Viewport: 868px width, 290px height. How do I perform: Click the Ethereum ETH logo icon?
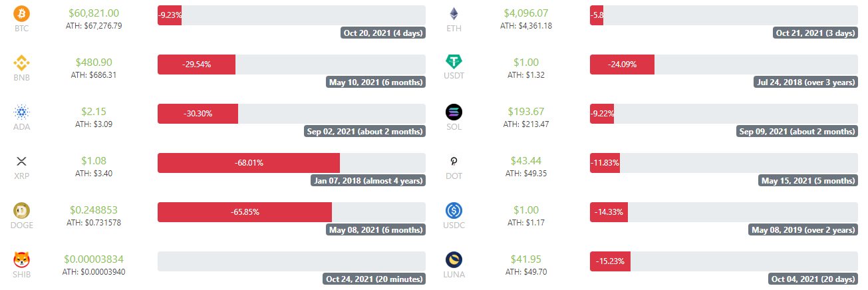[455, 14]
